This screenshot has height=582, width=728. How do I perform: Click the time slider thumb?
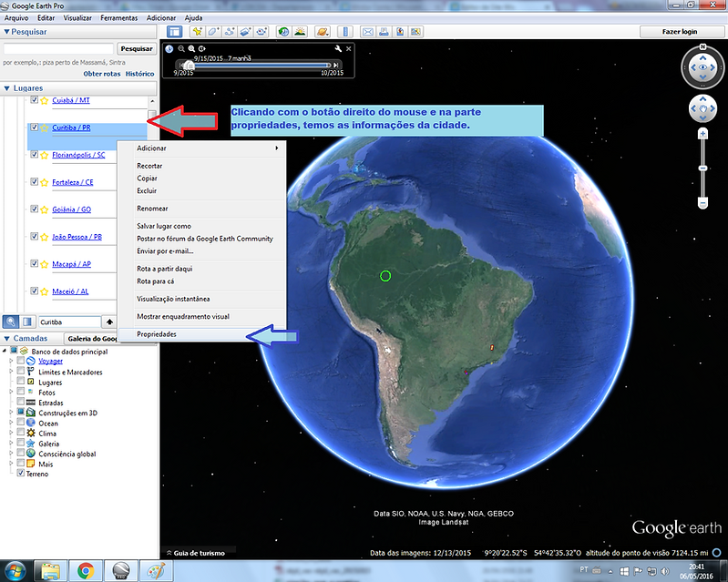pyautogui.click(x=189, y=65)
